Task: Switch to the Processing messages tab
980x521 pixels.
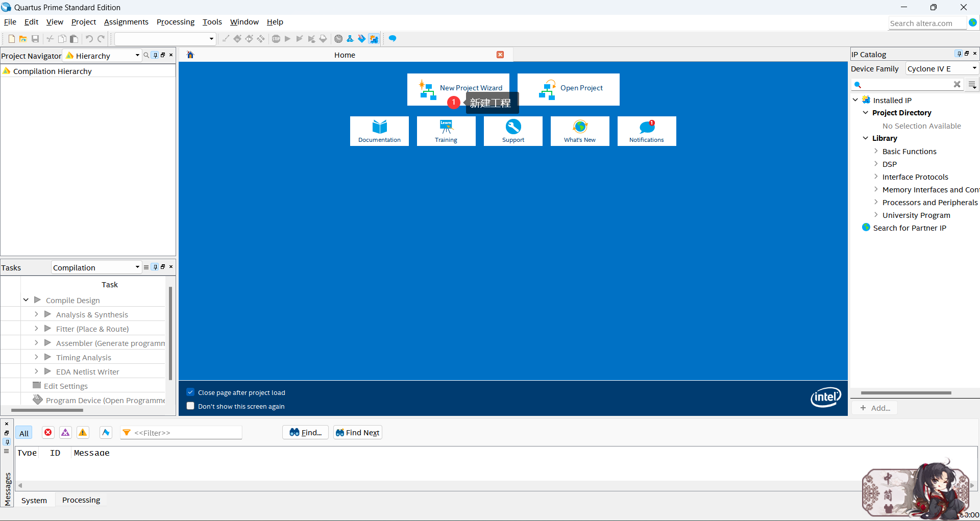Action: [x=81, y=500]
